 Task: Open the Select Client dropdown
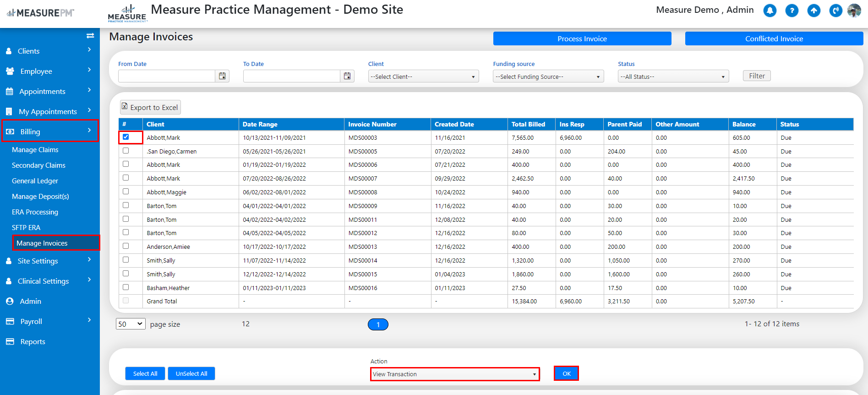pyautogui.click(x=423, y=77)
